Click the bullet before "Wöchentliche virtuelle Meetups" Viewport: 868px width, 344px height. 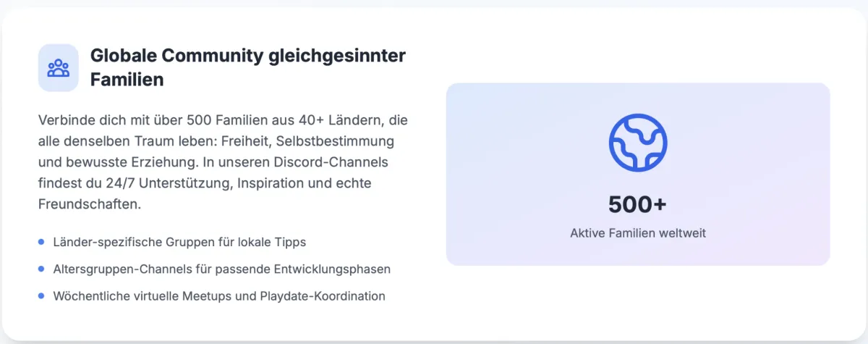41,295
